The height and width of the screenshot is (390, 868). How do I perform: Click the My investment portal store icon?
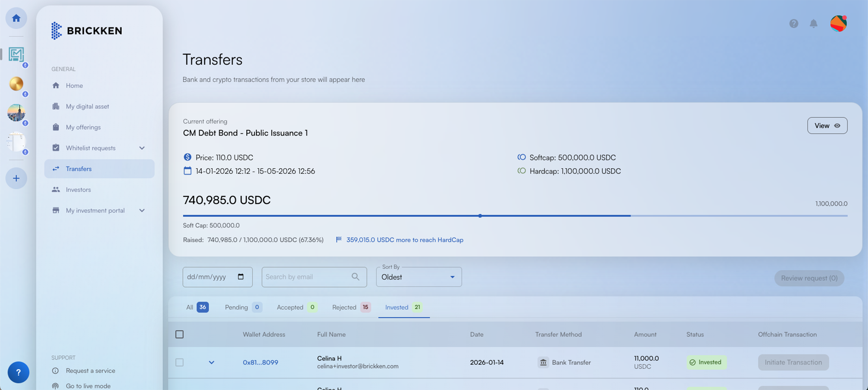pyautogui.click(x=56, y=210)
